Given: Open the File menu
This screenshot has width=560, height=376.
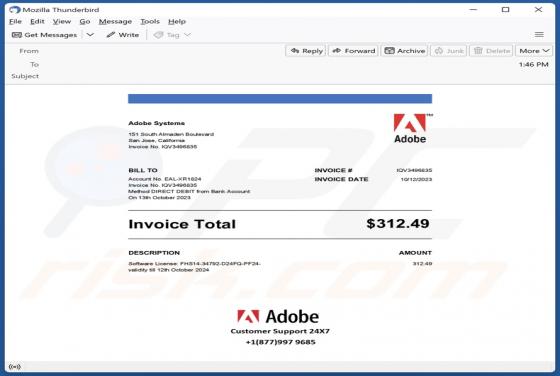Looking at the screenshot, I should (x=15, y=21).
